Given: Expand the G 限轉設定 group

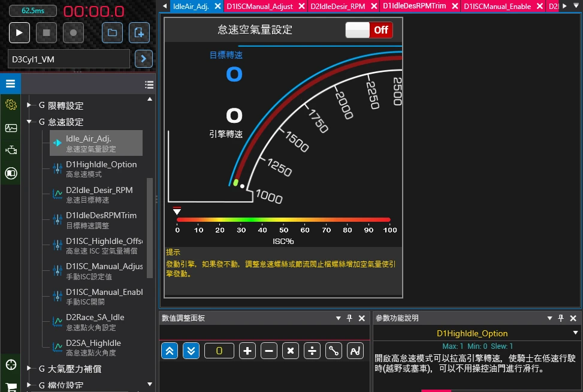Looking at the screenshot, I should [29, 105].
